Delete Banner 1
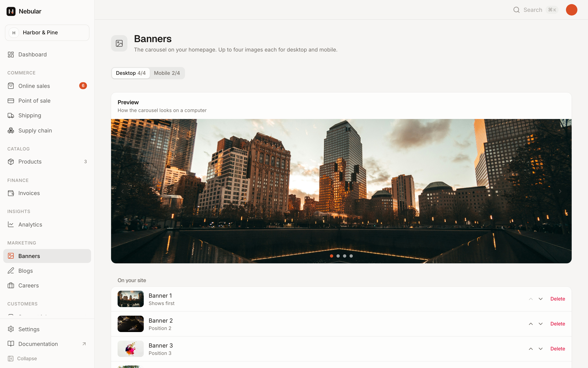Image resolution: width=588 pixels, height=368 pixels. coord(558,299)
